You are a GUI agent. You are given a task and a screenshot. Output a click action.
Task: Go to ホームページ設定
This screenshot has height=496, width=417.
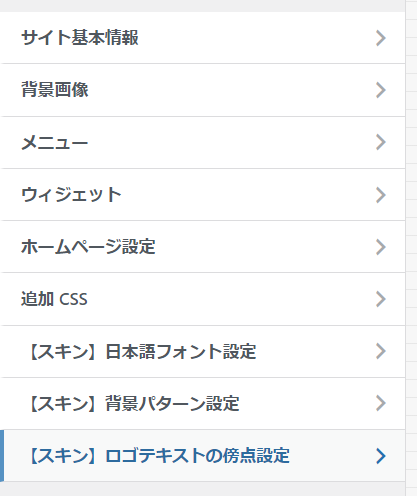tap(202, 247)
